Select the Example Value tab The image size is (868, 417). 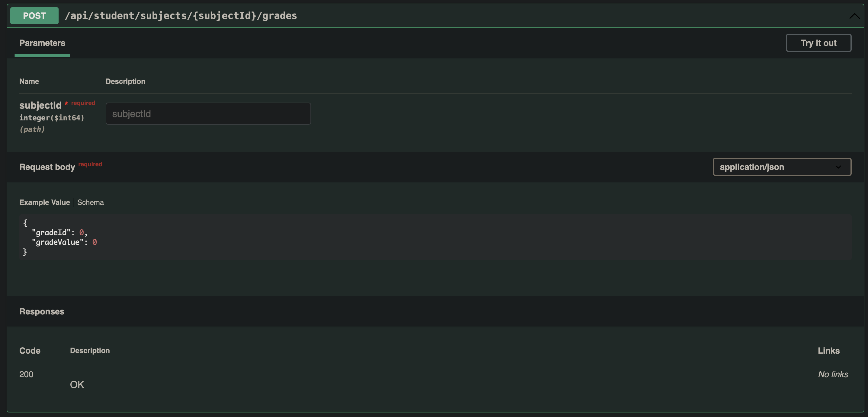click(44, 202)
